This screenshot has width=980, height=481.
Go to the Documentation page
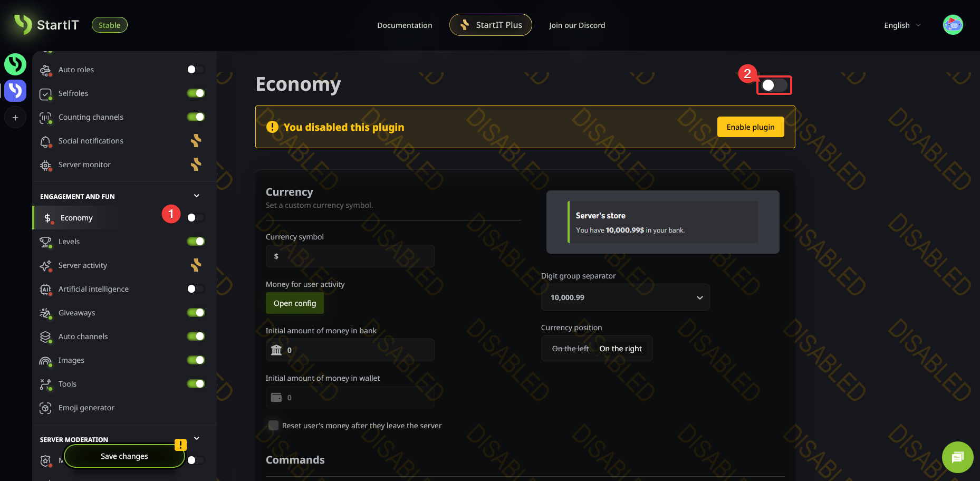pos(405,25)
